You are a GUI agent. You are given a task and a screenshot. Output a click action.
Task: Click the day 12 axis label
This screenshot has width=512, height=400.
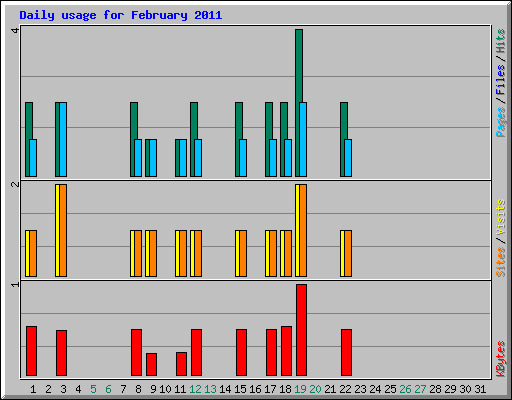[x=195, y=389]
